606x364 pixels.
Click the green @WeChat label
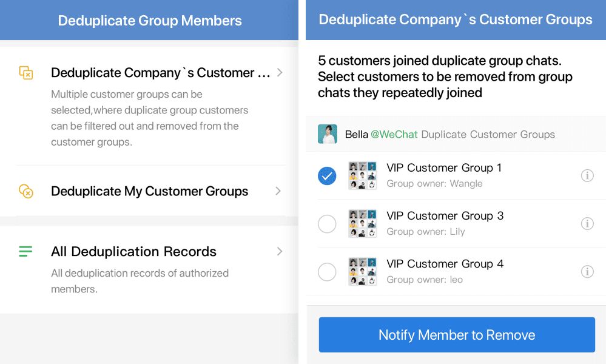(394, 135)
